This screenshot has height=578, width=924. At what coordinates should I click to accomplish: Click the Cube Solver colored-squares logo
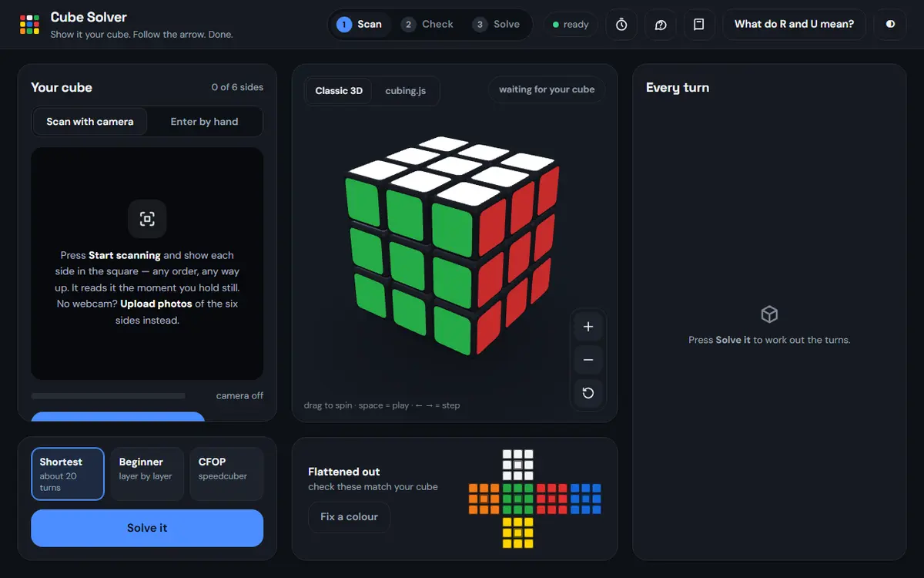click(x=29, y=25)
